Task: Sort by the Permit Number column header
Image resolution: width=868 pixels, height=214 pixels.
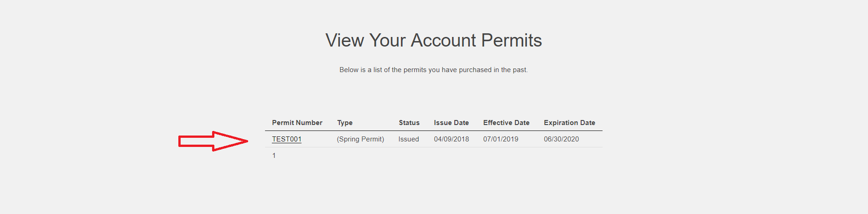Action: coord(297,123)
